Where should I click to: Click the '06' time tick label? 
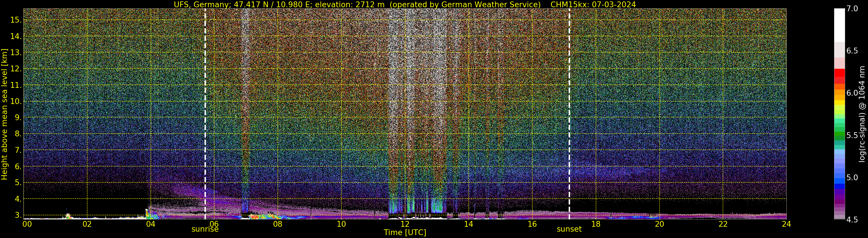pyautogui.click(x=214, y=224)
